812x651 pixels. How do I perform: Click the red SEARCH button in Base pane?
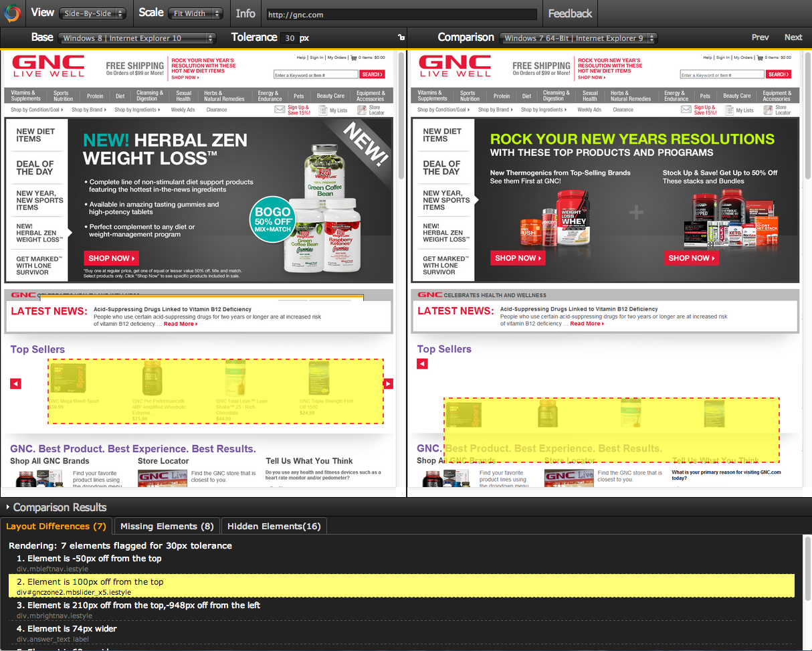tap(372, 74)
